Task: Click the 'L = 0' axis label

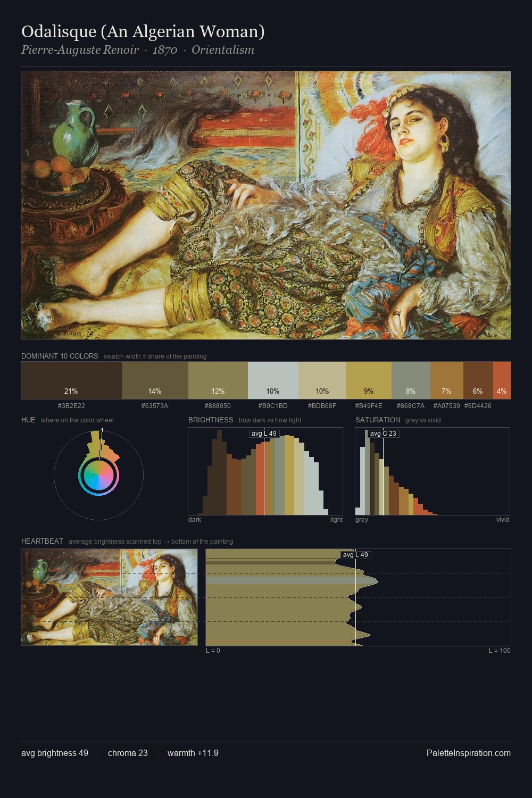Action: tap(213, 651)
